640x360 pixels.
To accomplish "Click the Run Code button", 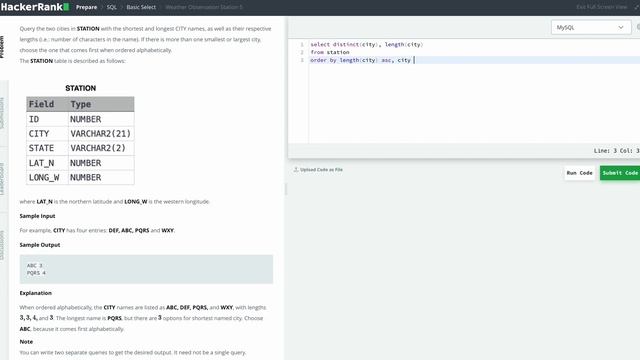I will point(579,173).
